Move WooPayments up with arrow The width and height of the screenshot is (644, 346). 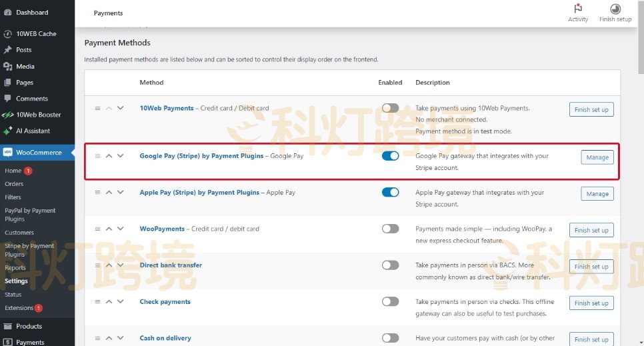[109, 229]
